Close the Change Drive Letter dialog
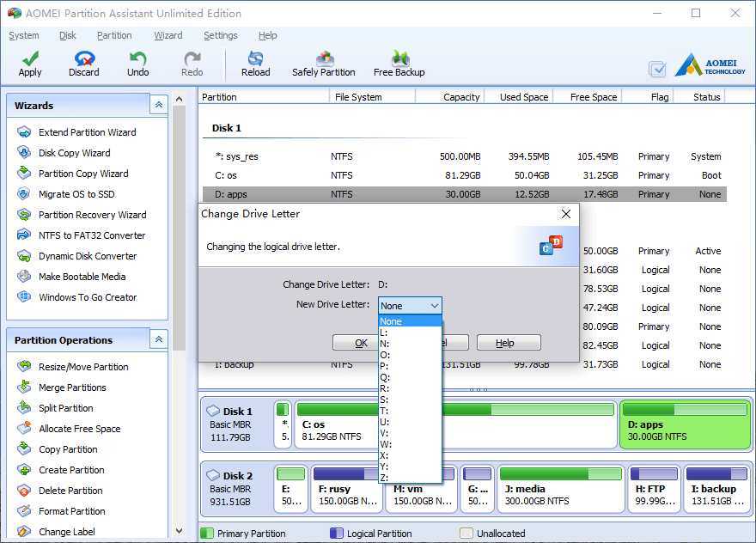Image resolution: width=756 pixels, height=543 pixels. 566,214
